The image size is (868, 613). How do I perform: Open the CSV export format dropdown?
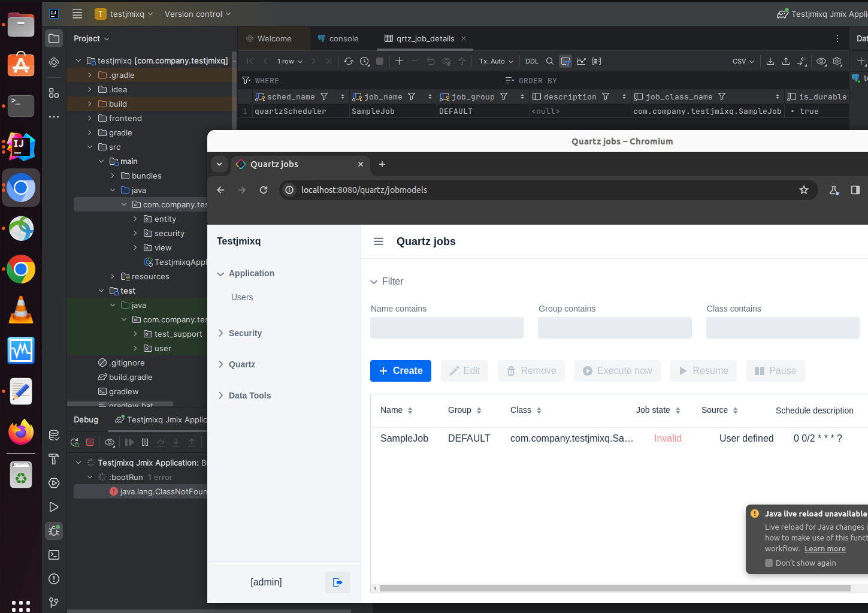pos(743,61)
